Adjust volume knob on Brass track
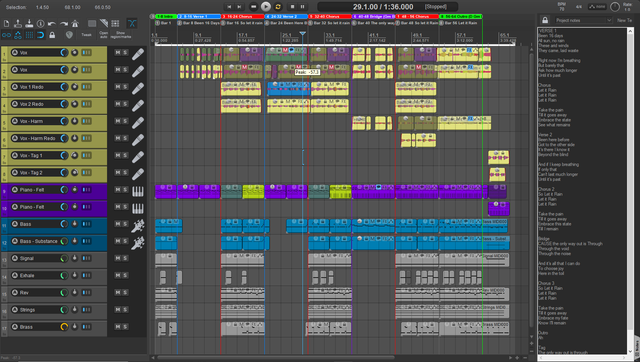640x362 pixels. [64, 327]
